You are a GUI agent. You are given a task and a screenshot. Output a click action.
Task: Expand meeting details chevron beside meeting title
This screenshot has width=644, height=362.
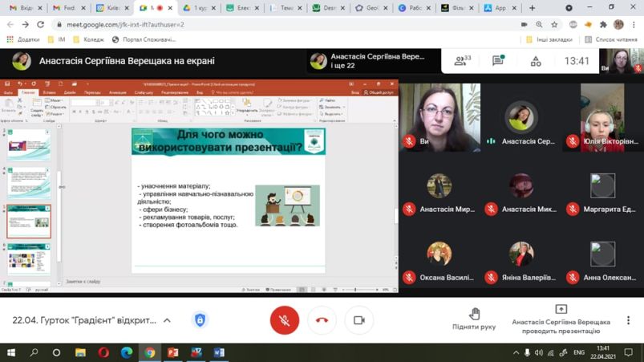point(167,320)
